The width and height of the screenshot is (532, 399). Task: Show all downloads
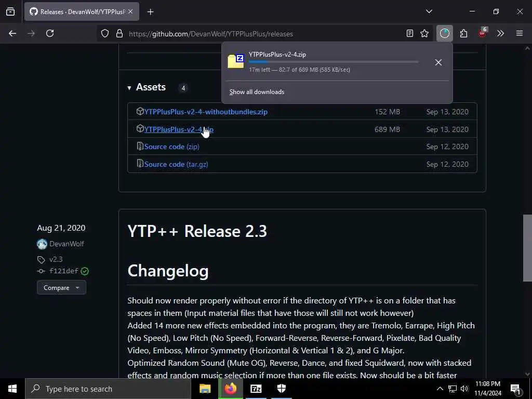(257, 92)
